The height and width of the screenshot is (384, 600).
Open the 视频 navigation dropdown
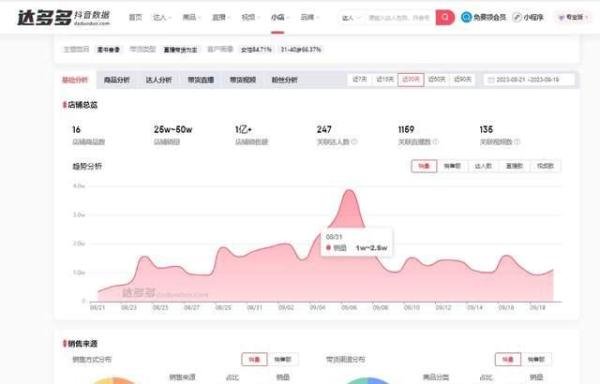click(x=250, y=17)
